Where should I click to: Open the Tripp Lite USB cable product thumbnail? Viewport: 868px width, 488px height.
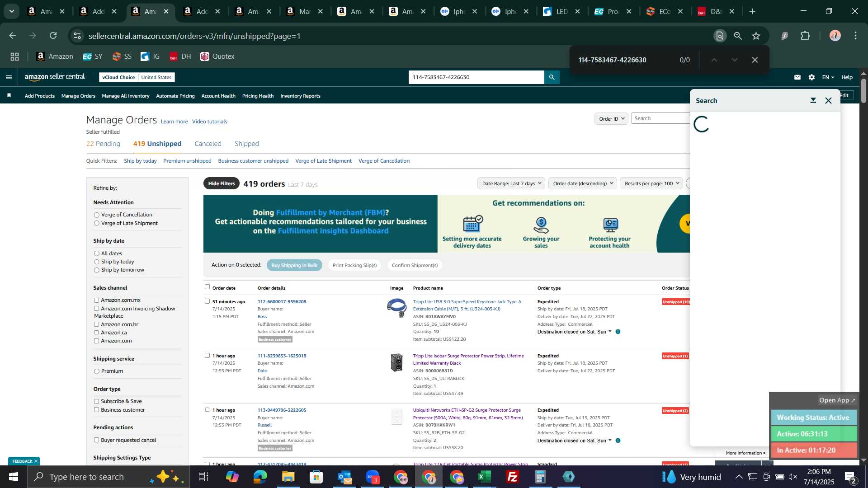[x=396, y=308]
